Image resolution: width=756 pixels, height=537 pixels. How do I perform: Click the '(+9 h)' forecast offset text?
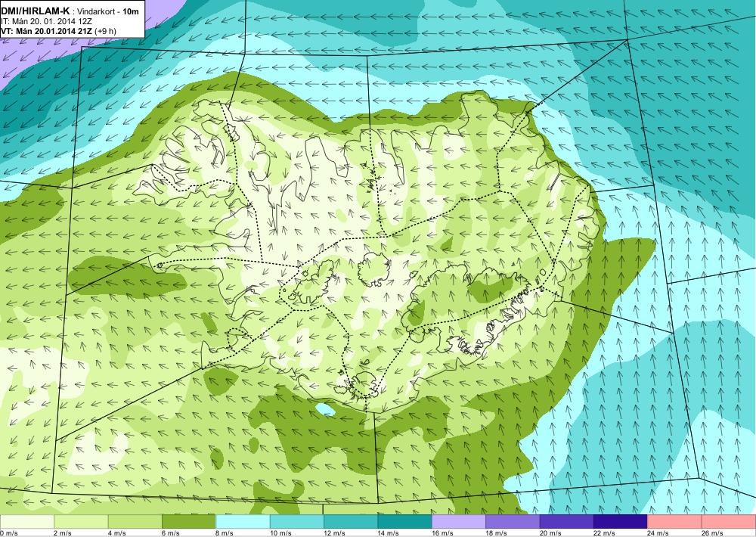tap(106, 31)
